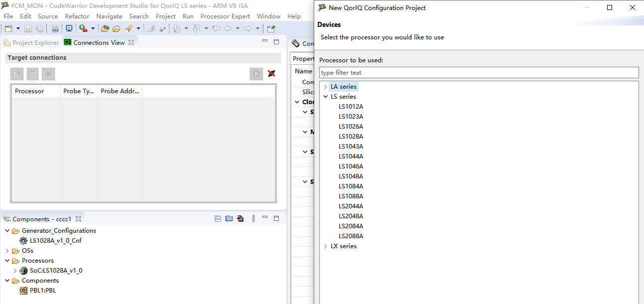
Task: Expand the LX series tree node
Action: point(326,246)
